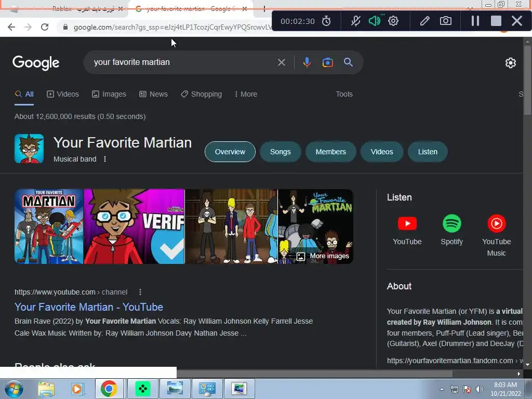Viewport: 532px width, 399px height.
Task: Open system tray network icon
Action: pos(454,389)
